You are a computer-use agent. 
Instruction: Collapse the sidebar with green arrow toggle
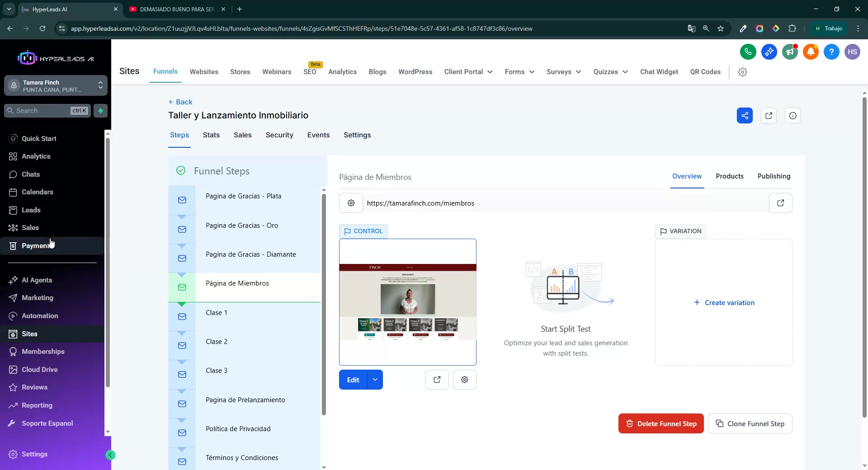tap(110, 455)
